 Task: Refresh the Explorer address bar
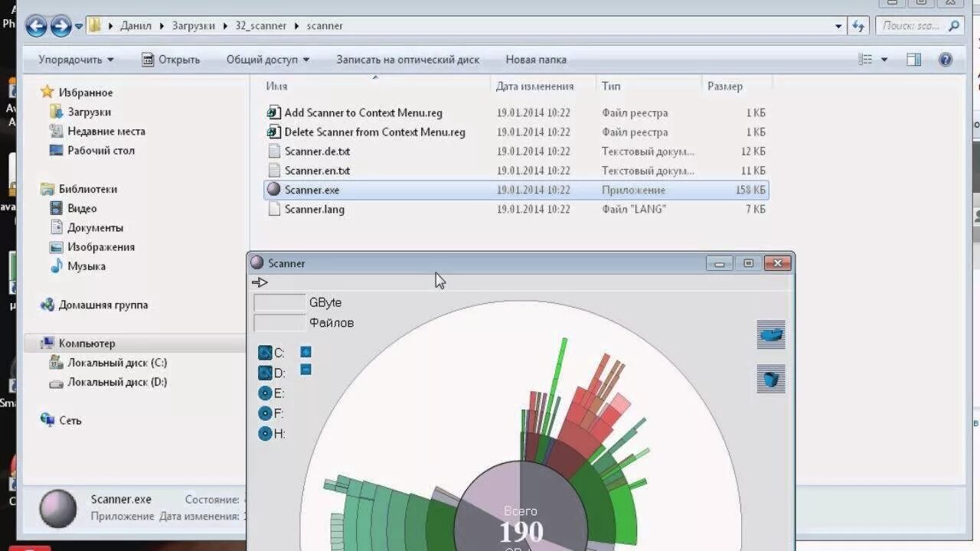pyautogui.click(x=858, y=26)
